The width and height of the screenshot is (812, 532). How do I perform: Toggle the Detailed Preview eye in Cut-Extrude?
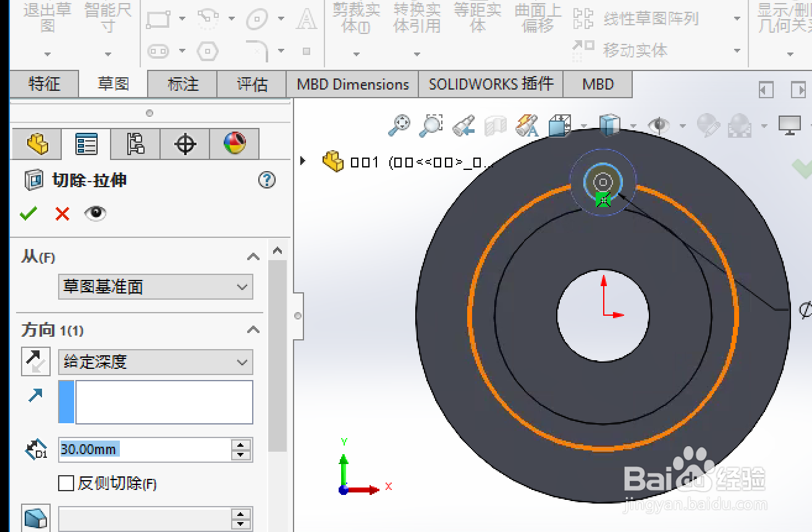[95, 213]
